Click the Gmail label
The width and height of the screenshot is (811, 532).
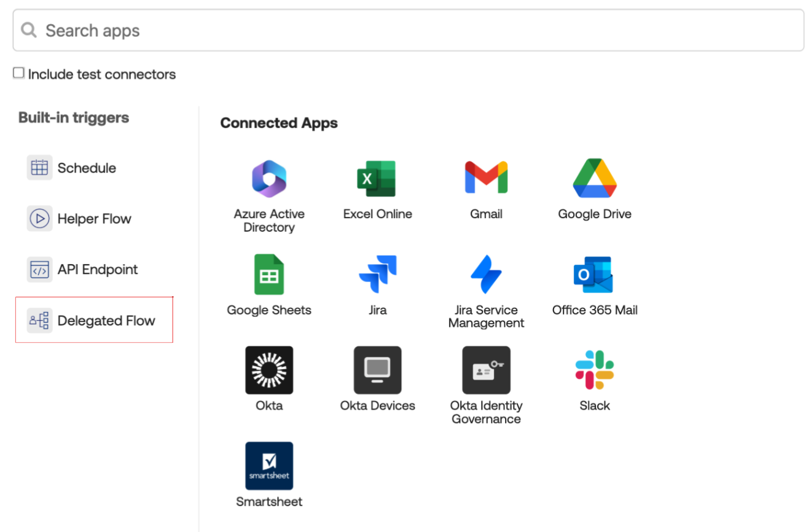(x=486, y=214)
